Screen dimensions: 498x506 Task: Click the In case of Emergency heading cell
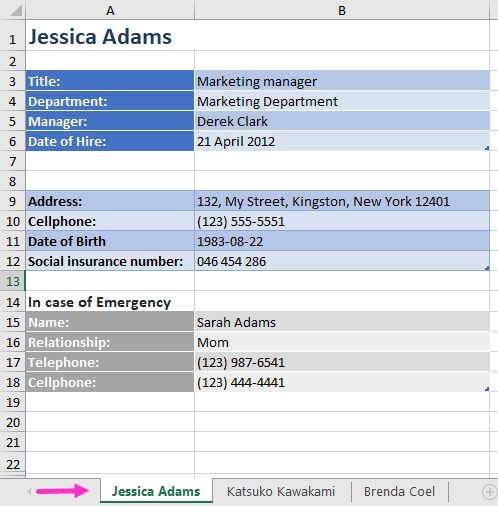110,301
